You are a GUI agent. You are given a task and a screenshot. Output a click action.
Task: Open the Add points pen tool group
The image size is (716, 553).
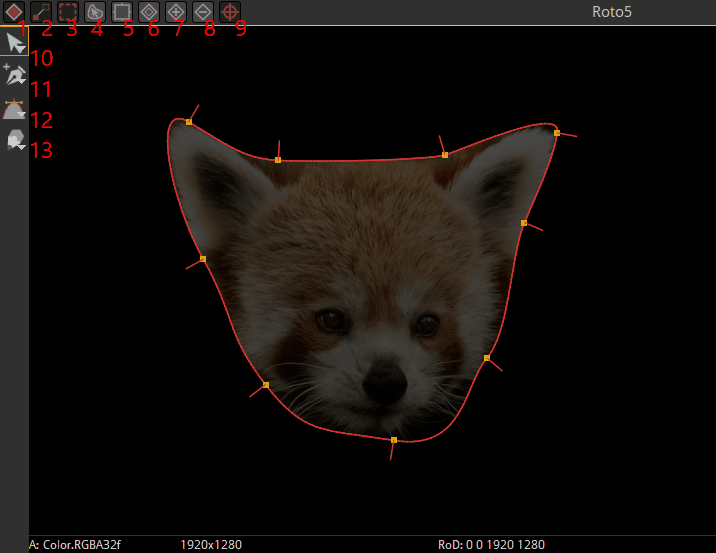click(15, 75)
